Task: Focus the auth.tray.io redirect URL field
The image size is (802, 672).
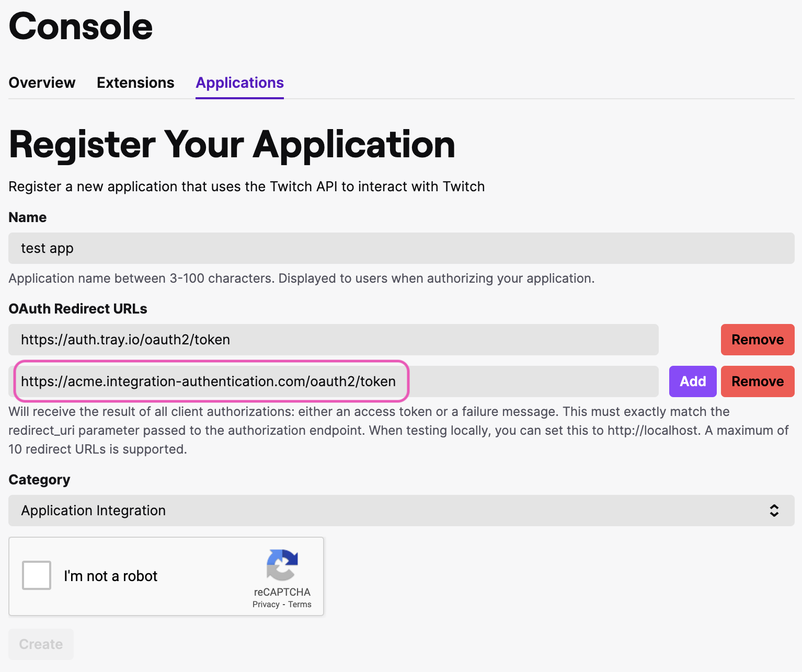Action: coord(333,340)
